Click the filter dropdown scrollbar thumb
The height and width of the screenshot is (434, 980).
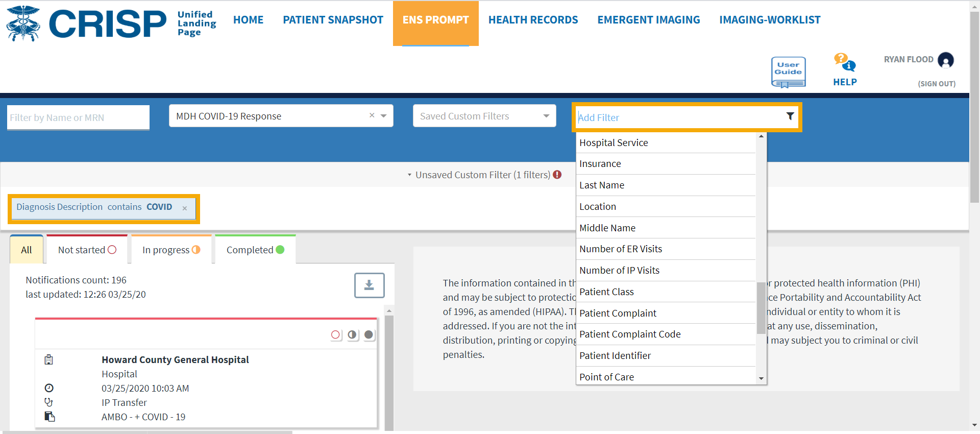761,308
